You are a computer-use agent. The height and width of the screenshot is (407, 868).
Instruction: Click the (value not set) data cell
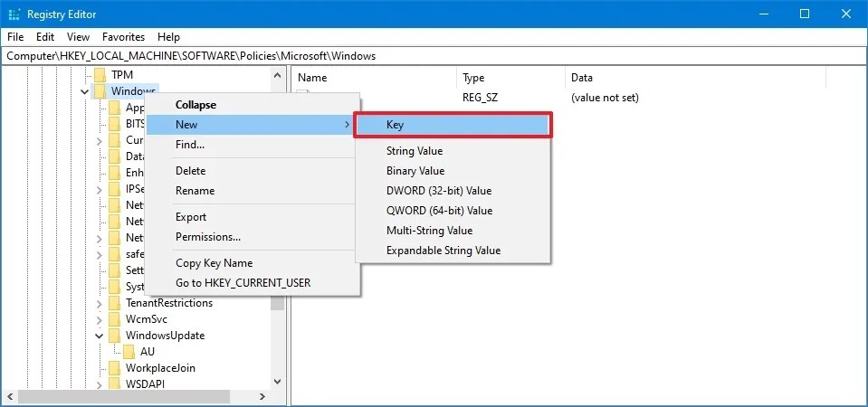pos(605,98)
